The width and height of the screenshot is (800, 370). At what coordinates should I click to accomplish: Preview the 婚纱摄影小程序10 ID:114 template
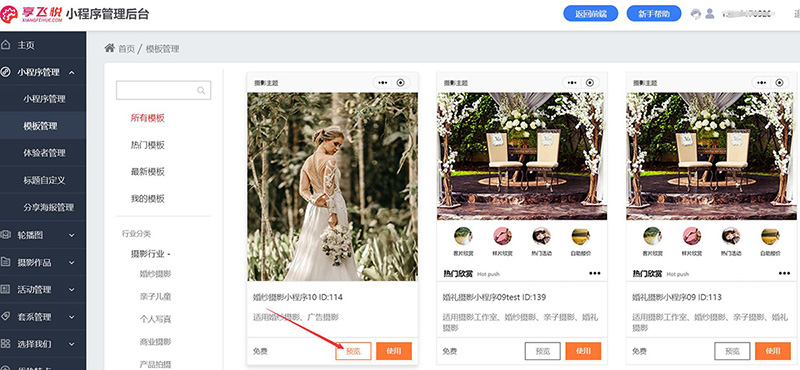pos(353,351)
